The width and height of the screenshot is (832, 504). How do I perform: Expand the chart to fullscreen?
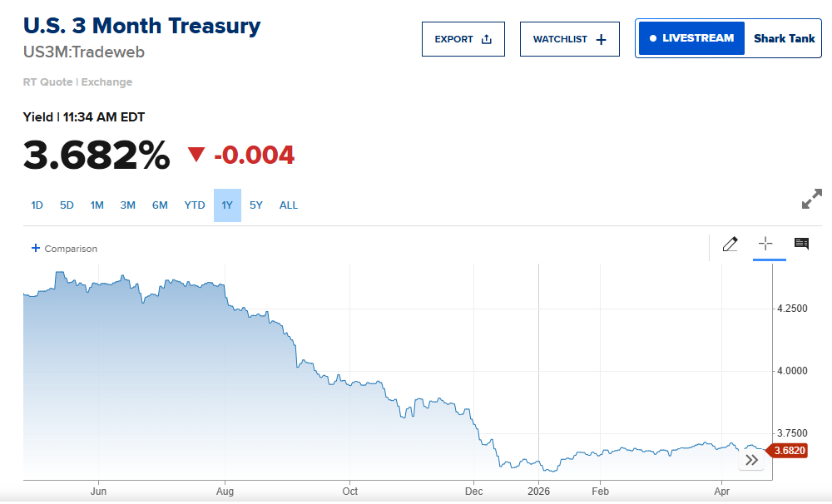pyautogui.click(x=811, y=200)
